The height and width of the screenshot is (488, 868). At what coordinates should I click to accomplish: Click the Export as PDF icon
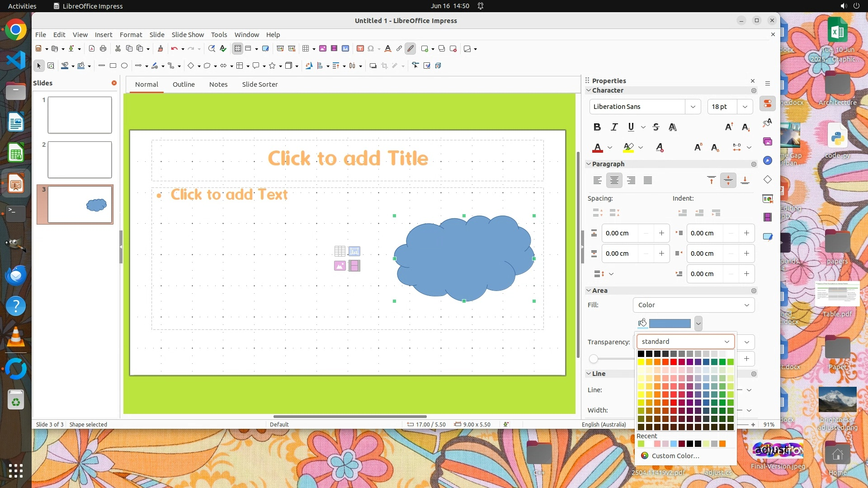(92, 49)
